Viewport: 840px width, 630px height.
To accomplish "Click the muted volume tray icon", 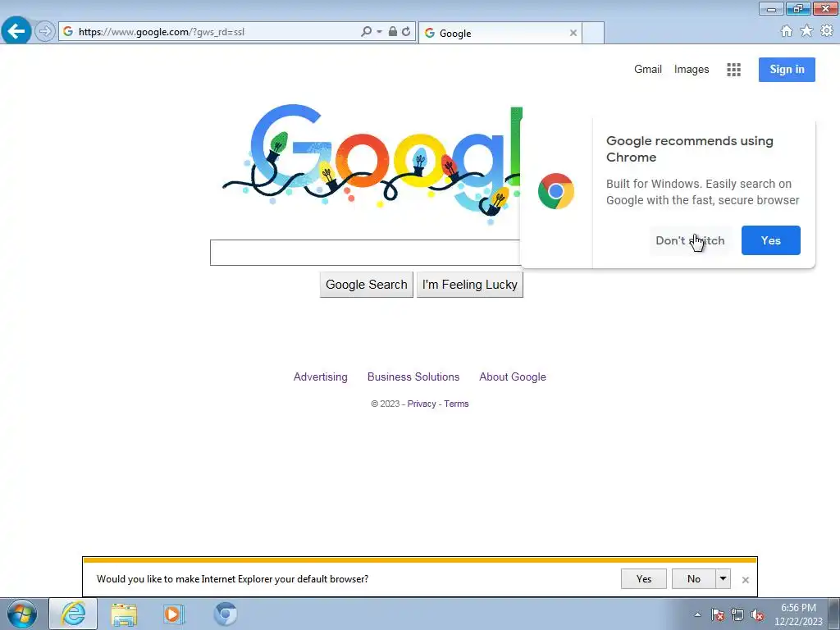I will pyautogui.click(x=757, y=614).
